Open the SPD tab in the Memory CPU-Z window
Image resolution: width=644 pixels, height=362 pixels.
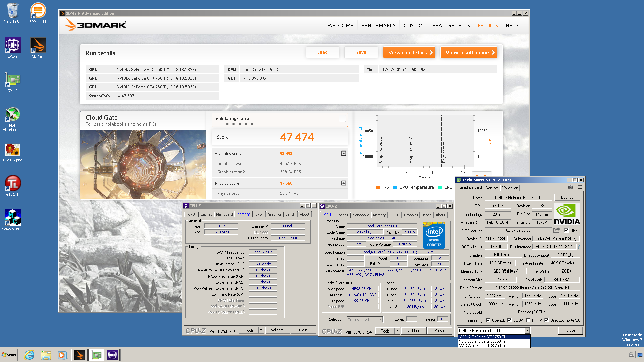258,214
